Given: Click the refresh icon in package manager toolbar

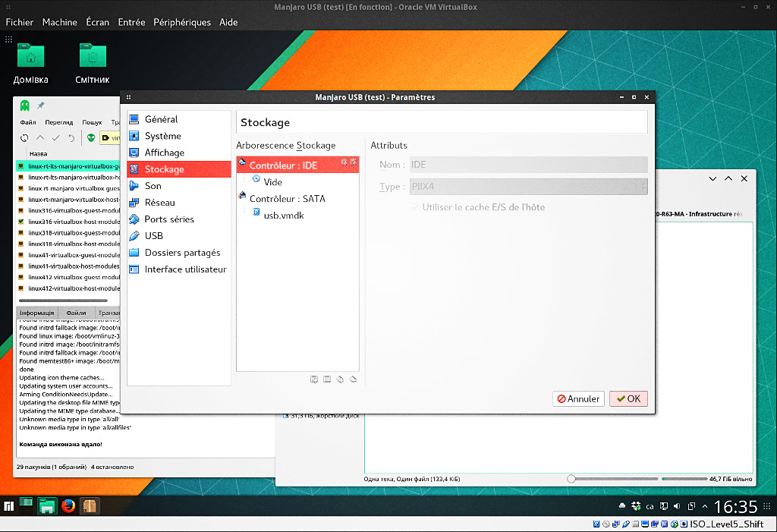Looking at the screenshot, I should tap(24, 138).
